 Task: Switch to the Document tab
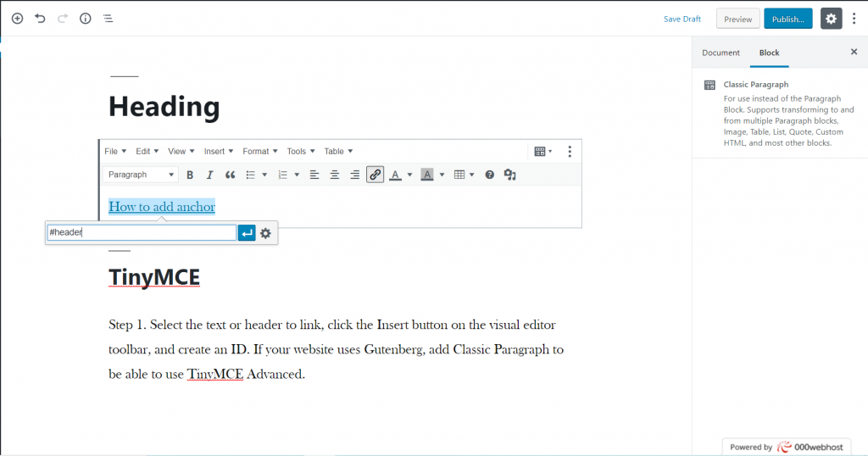pyautogui.click(x=721, y=53)
